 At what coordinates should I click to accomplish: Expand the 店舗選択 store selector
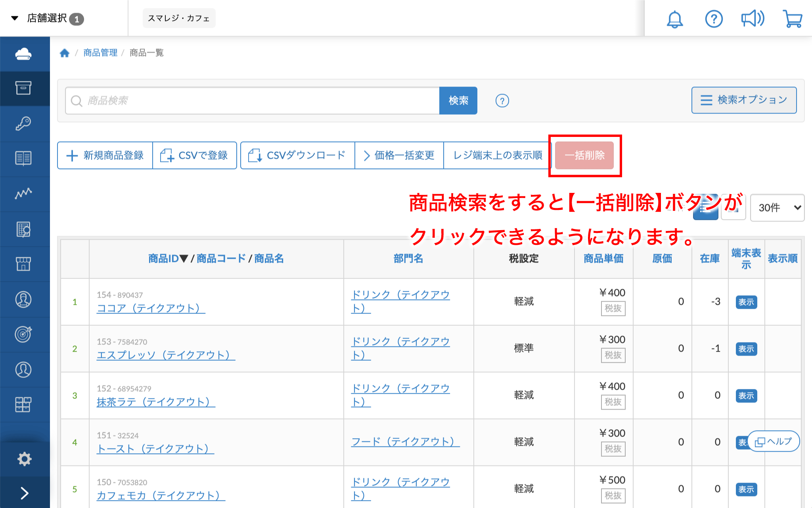tap(47, 18)
